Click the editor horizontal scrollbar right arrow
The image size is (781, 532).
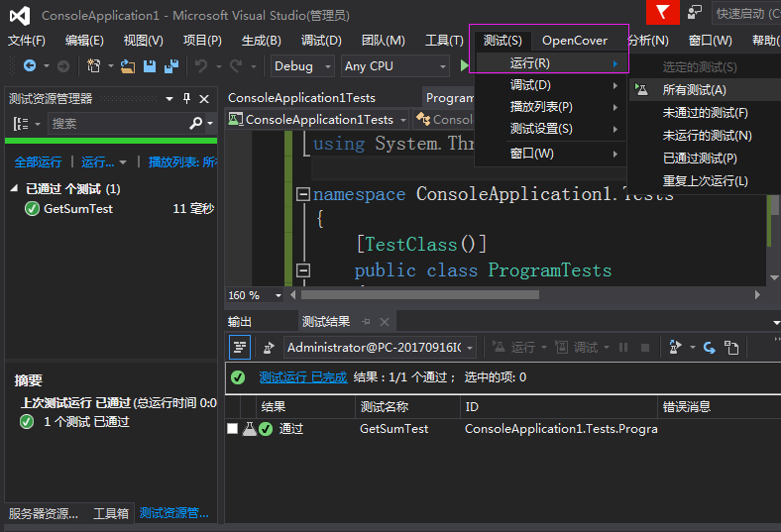coord(757,295)
